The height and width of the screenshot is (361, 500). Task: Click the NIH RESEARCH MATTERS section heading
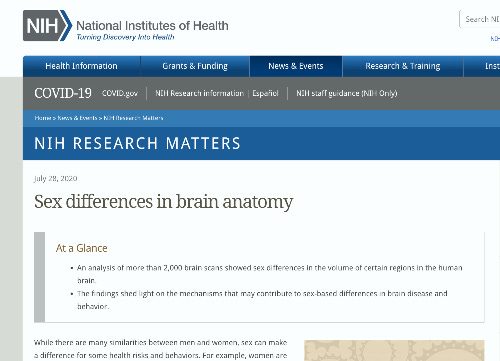(137, 143)
